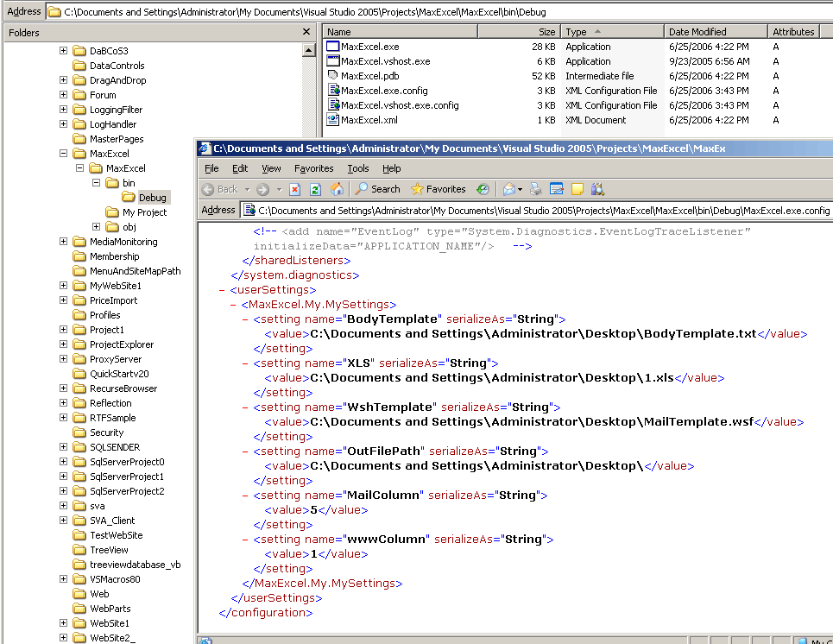Click the browser address field with MaxExcel.exe.config path
This screenshot has height=644, width=833.
pos(537,211)
